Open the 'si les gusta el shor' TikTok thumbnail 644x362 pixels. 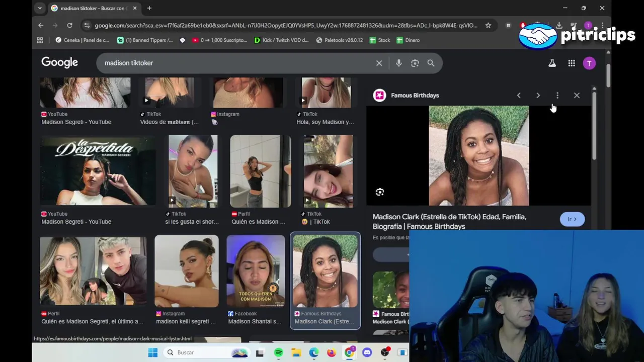coord(193,170)
